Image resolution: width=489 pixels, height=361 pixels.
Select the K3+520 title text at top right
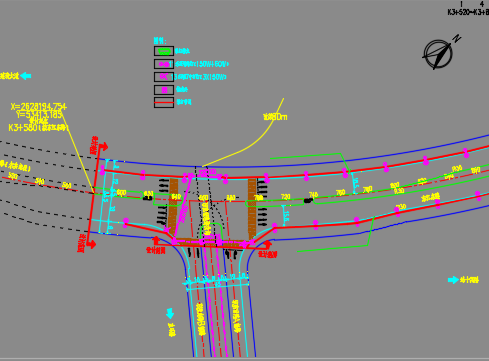tap(468, 12)
